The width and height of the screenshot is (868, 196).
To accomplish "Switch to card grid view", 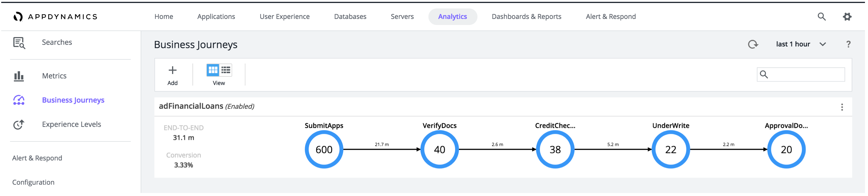I will [213, 70].
